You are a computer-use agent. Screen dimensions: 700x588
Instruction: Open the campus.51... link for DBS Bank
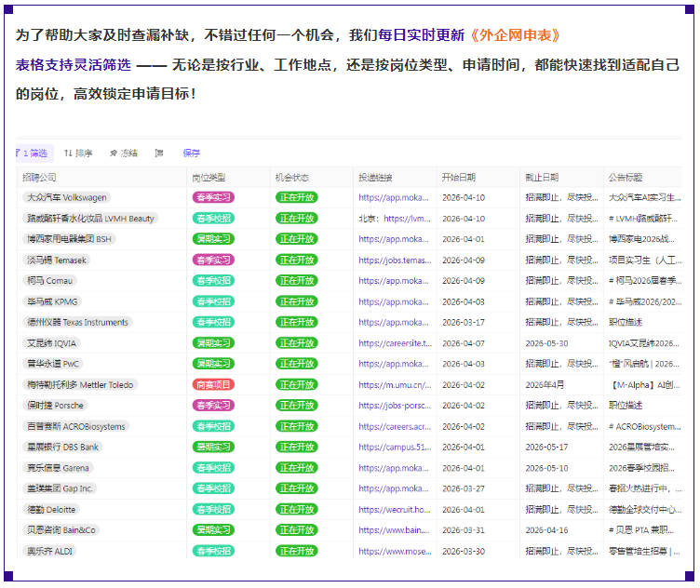pyautogui.click(x=395, y=447)
